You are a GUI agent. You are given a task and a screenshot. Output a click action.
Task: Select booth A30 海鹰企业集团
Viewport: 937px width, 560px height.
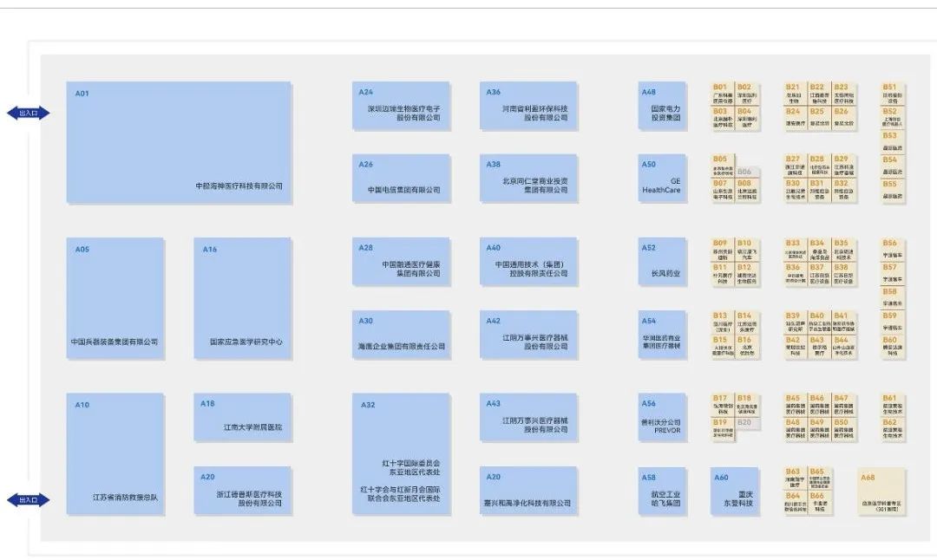(401, 335)
